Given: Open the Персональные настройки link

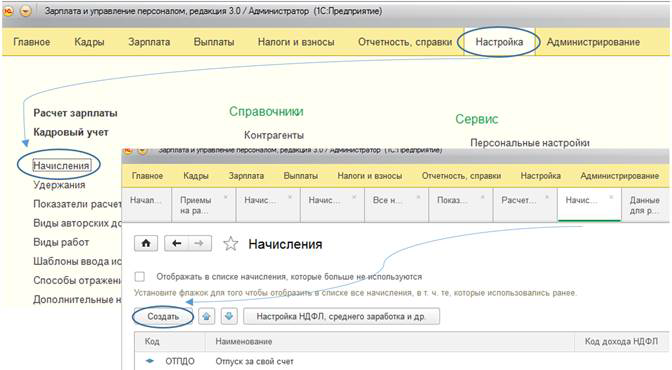Looking at the screenshot, I should click(x=530, y=143).
